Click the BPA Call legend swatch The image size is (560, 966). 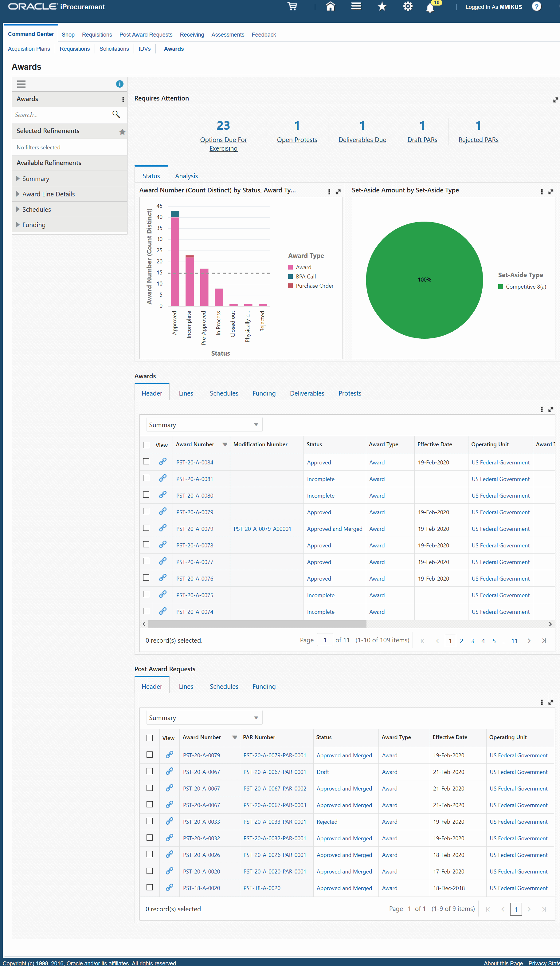click(290, 276)
